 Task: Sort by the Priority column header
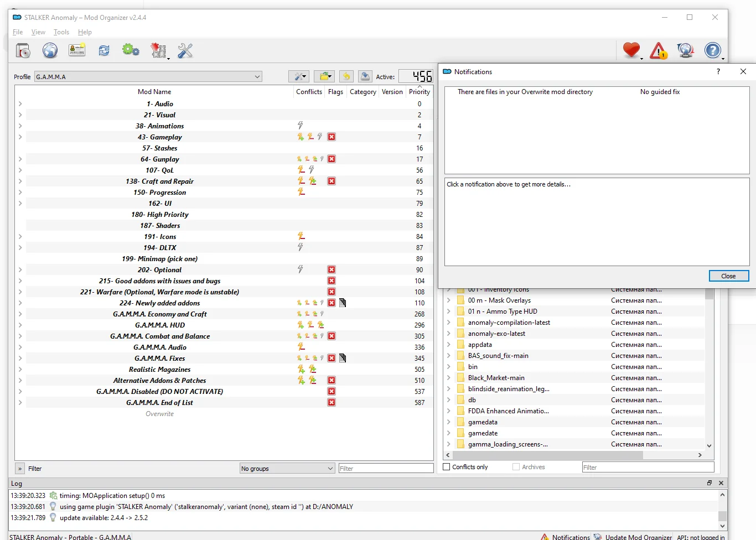(420, 92)
